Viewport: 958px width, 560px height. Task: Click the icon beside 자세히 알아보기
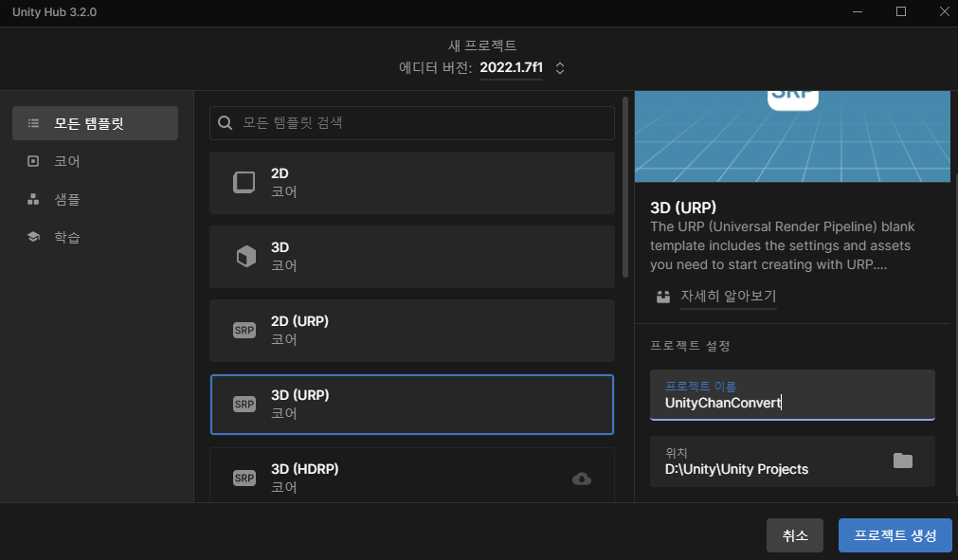pyautogui.click(x=663, y=297)
